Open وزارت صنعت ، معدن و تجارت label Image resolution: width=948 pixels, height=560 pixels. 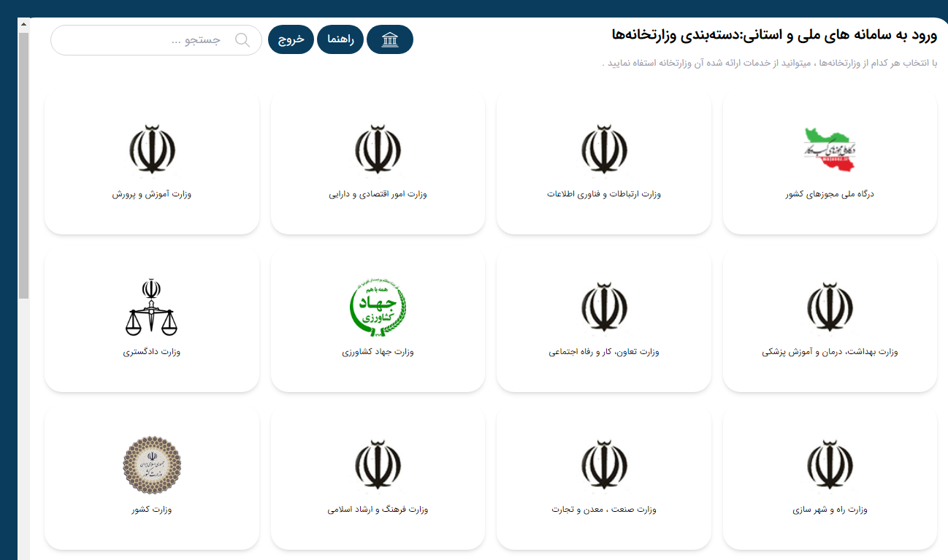pos(604,510)
